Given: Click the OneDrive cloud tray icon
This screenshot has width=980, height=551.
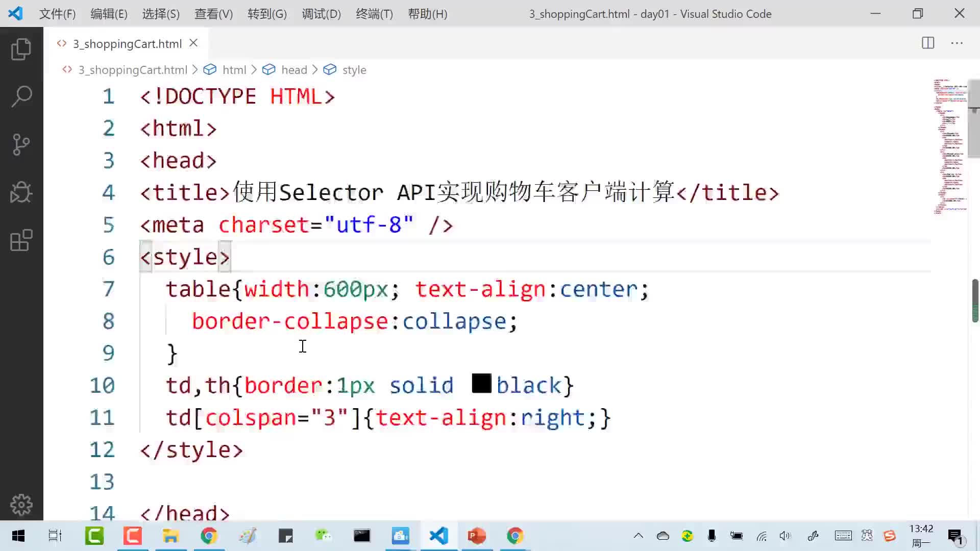Looking at the screenshot, I should (x=663, y=536).
